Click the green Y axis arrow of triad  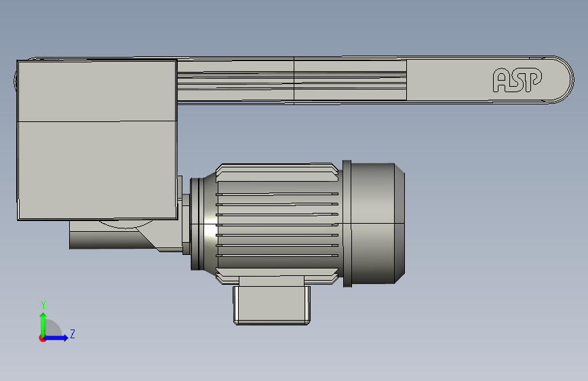(43, 324)
